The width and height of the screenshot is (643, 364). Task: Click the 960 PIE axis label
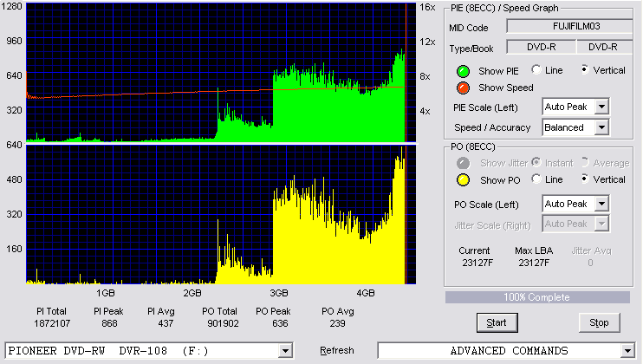(14, 41)
